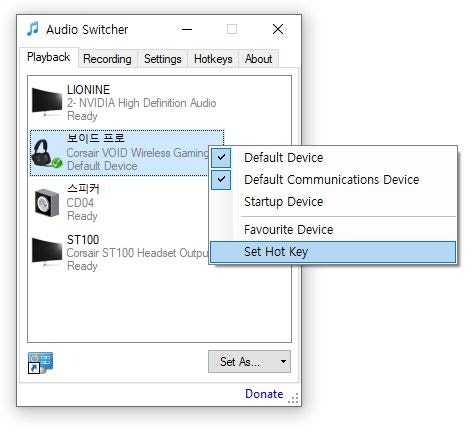This screenshot has width=476, height=445.
Task: Open Windows sound devices shortcut icon
Action: pyautogui.click(x=40, y=363)
